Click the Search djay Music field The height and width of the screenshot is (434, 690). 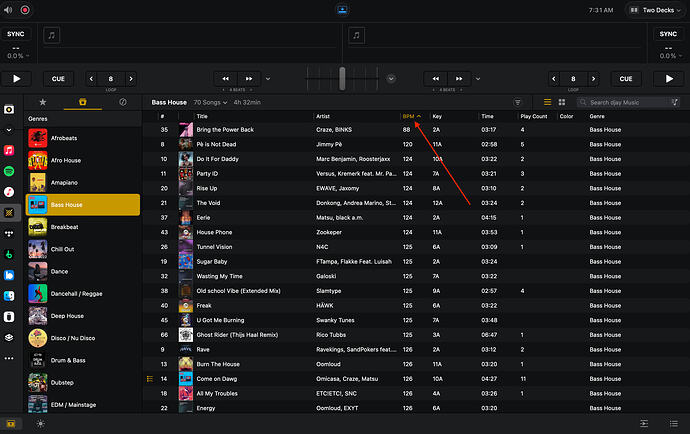click(x=628, y=103)
